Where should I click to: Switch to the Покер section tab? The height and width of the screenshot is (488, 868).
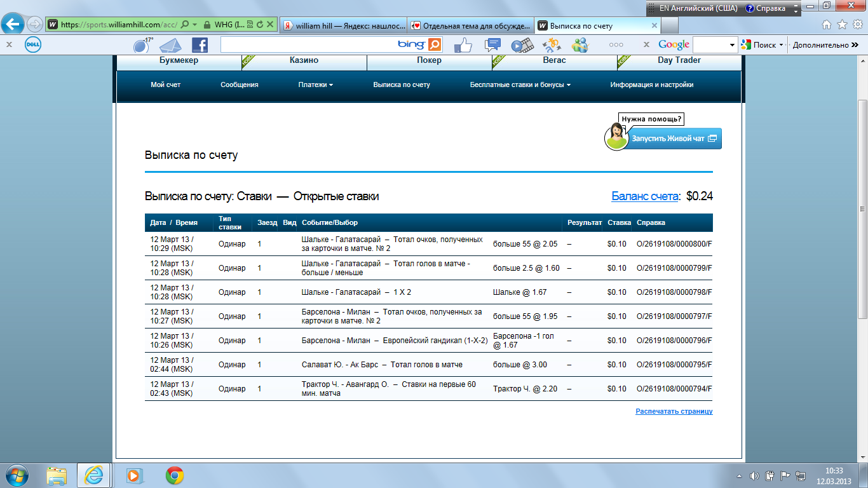[429, 60]
